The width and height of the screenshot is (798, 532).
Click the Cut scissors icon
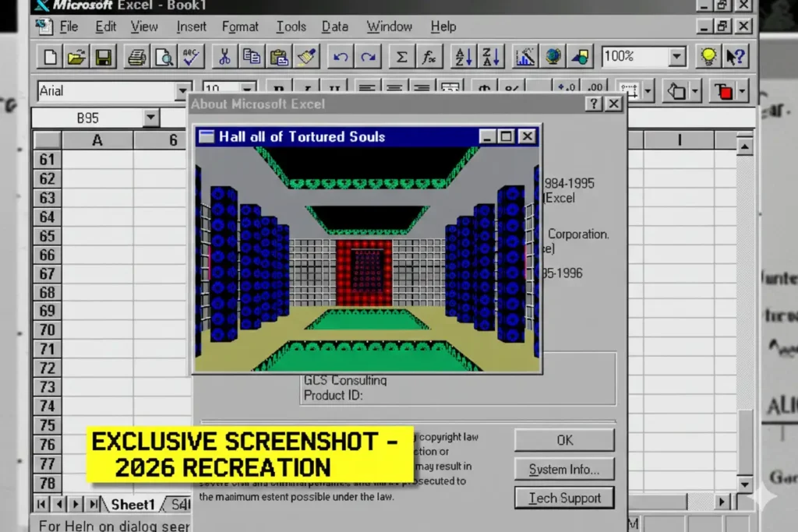click(224, 57)
